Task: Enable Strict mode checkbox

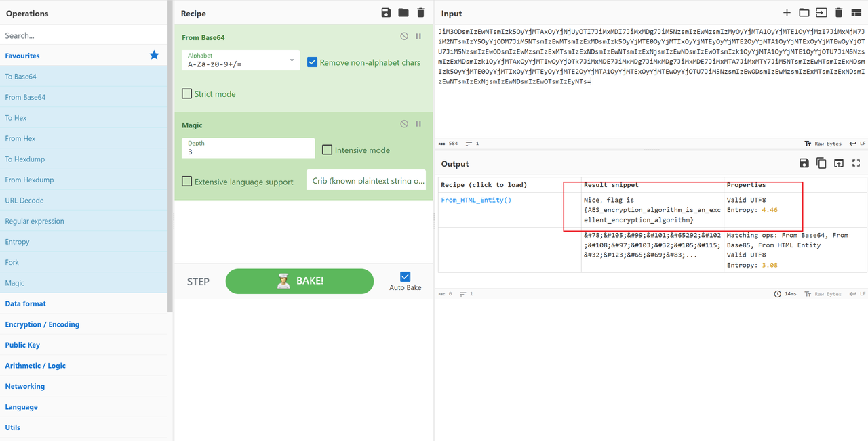Action: [x=186, y=93]
